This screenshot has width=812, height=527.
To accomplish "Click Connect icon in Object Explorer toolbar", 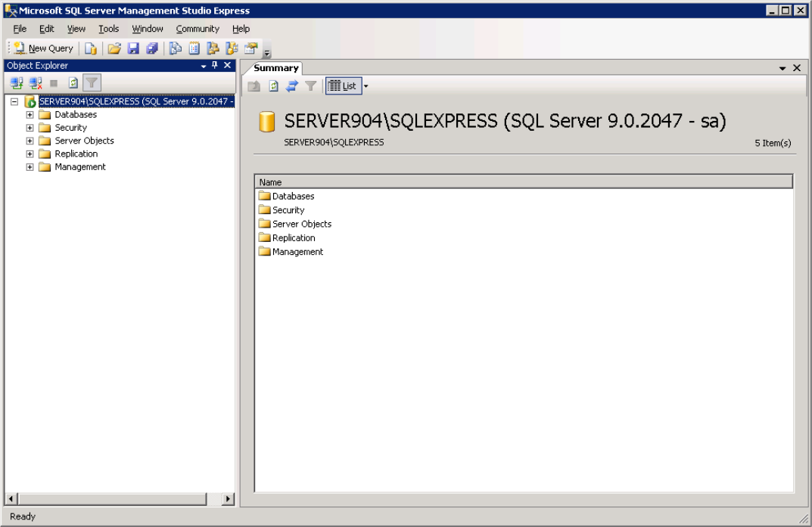I will pos(16,83).
